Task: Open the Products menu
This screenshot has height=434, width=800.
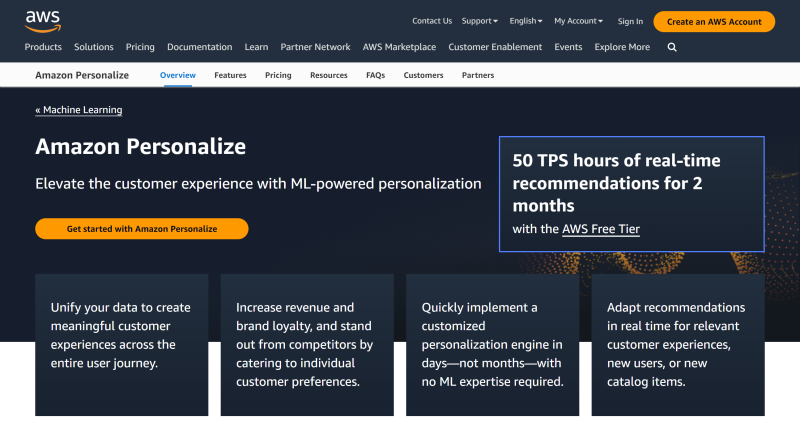Action: coord(43,47)
